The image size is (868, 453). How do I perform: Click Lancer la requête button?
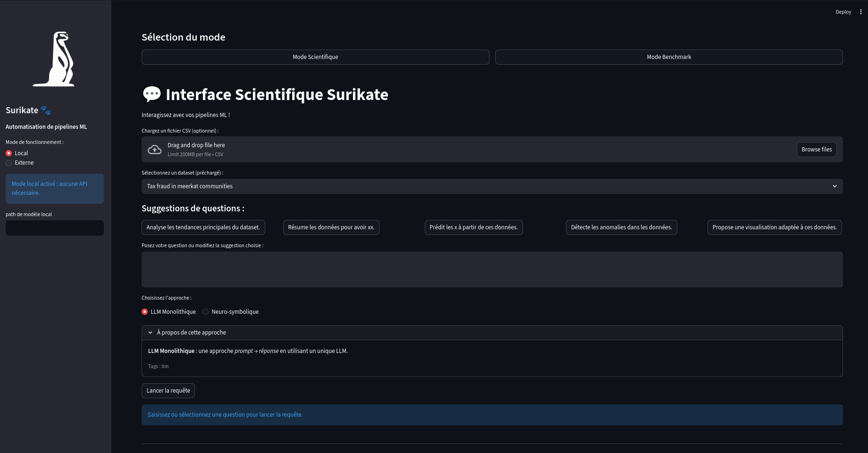click(x=168, y=391)
